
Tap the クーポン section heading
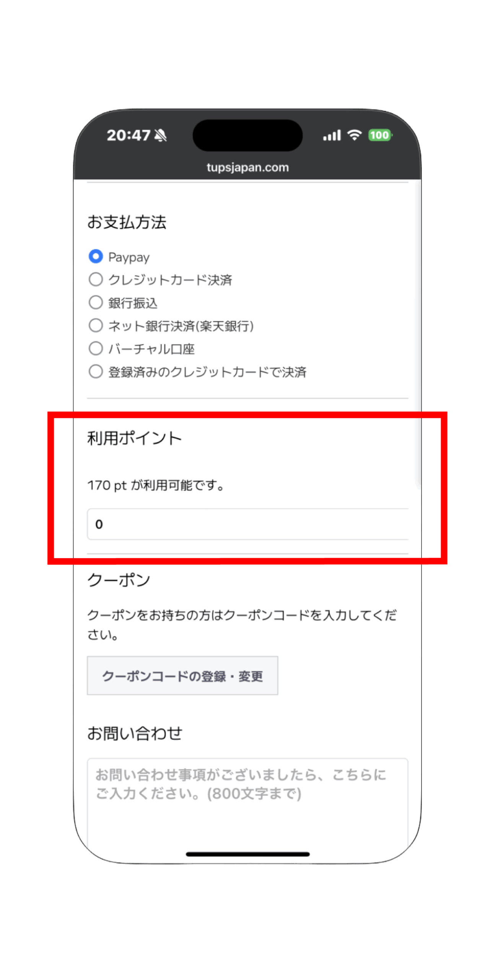pyautogui.click(x=119, y=580)
